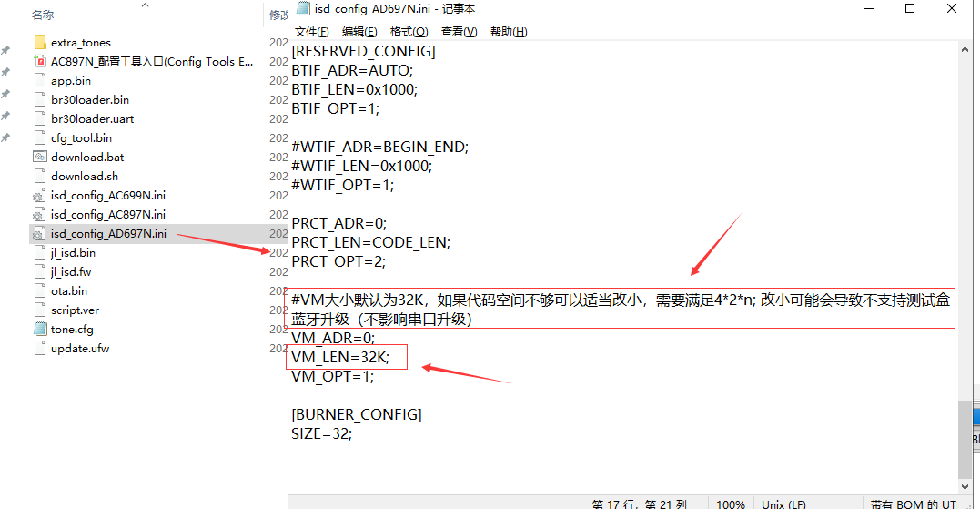Minimize the Notepad window
This screenshot has height=509, width=980.
tap(869, 8)
